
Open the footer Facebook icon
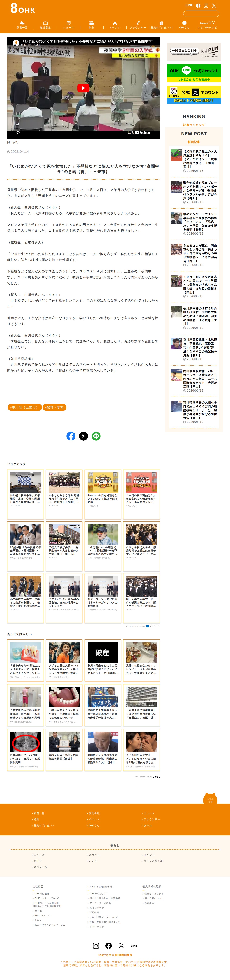[109, 945]
